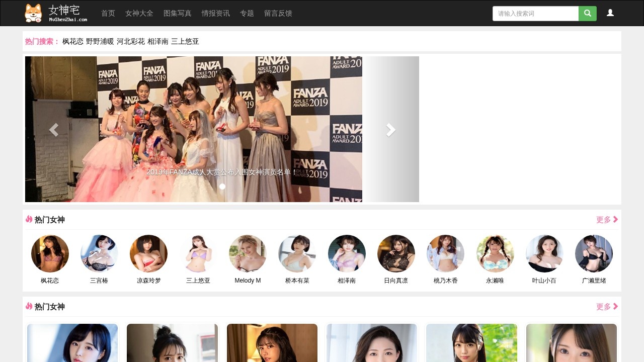
Task: Click hot search term 河北彩花
Action: [x=131, y=41]
